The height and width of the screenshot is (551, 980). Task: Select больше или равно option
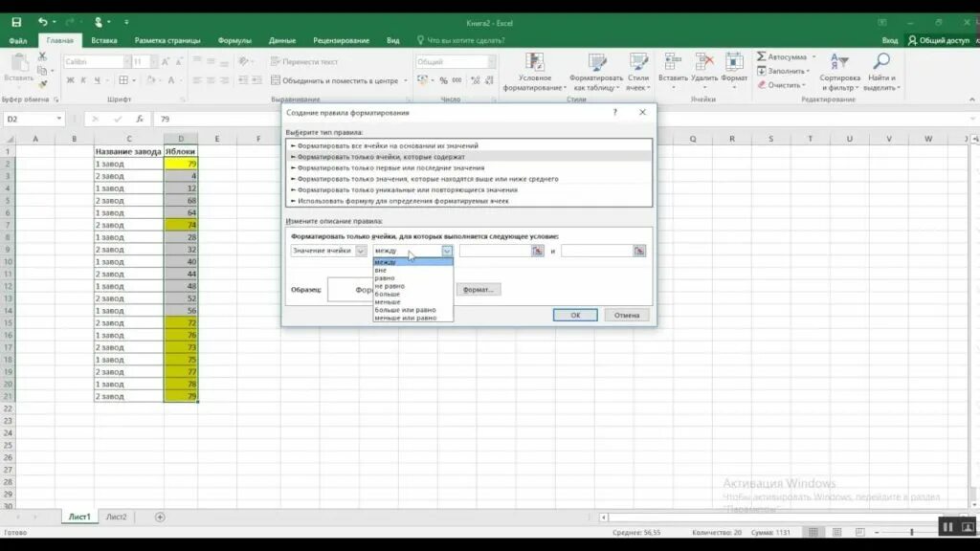[x=412, y=310]
